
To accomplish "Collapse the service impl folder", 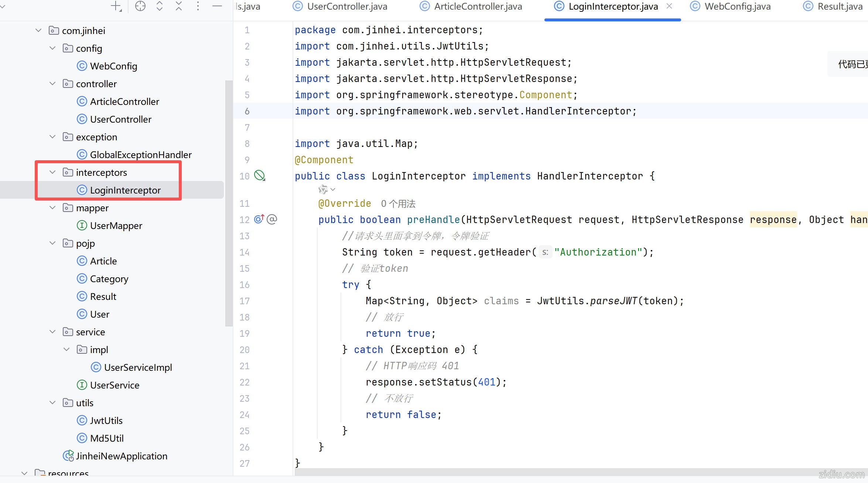I will coord(66,350).
